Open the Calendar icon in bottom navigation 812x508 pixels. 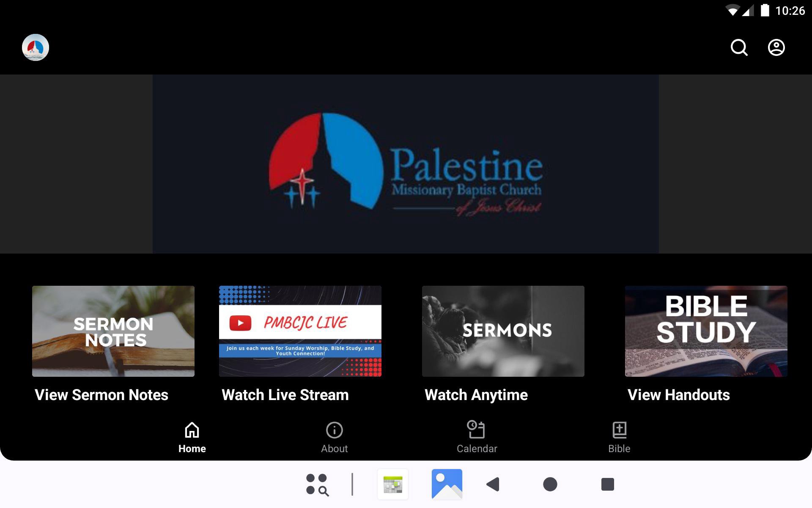tap(476, 430)
